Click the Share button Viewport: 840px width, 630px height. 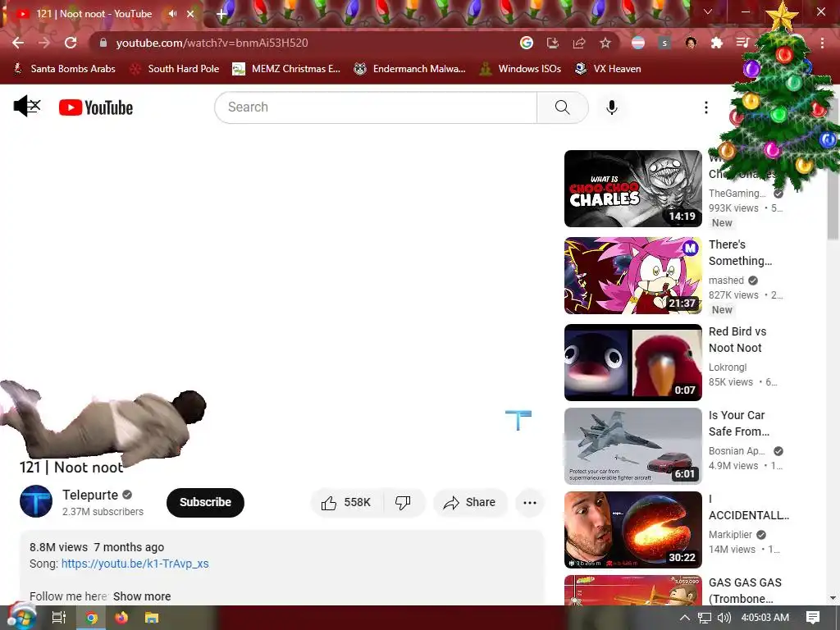[x=470, y=503]
